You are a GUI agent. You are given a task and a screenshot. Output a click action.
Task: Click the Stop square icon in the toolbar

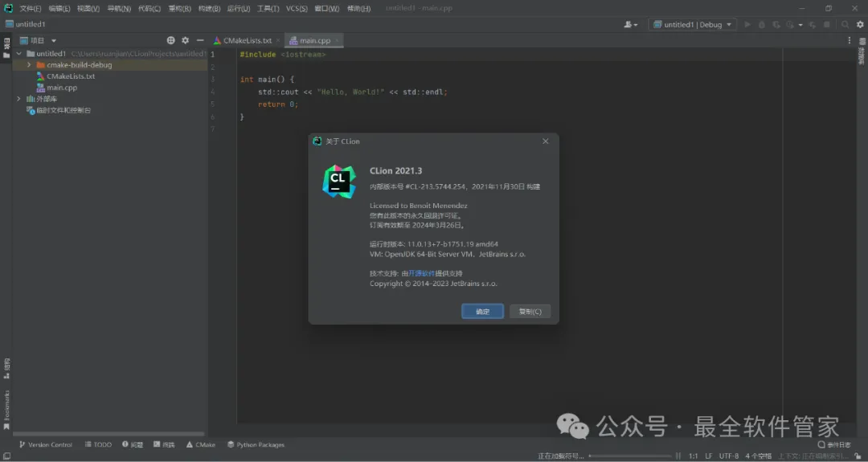click(x=827, y=24)
